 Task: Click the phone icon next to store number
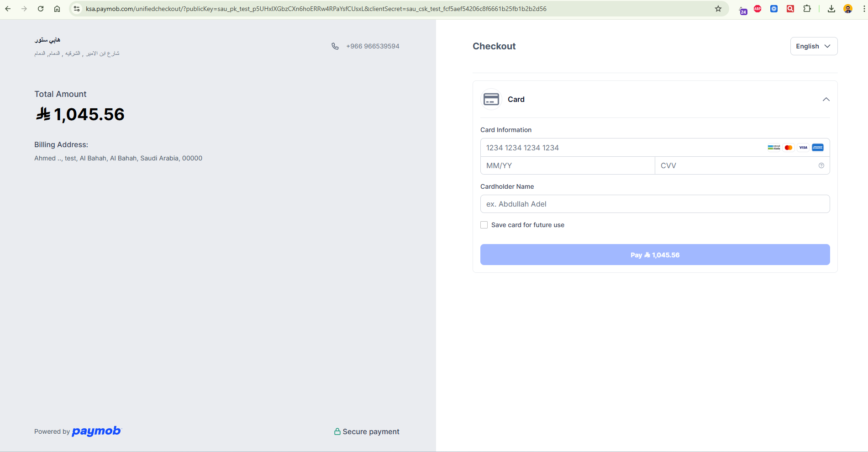coord(335,46)
